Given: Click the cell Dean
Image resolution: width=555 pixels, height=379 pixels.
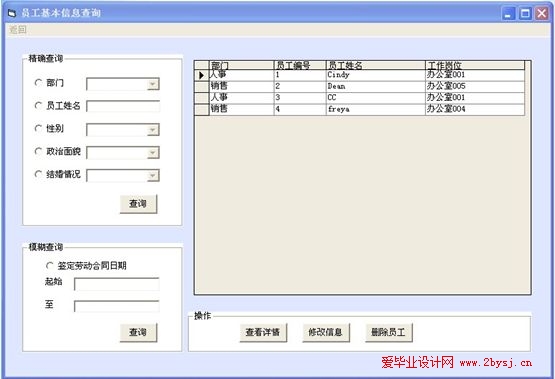Looking at the screenshot, I should pos(376,87).
